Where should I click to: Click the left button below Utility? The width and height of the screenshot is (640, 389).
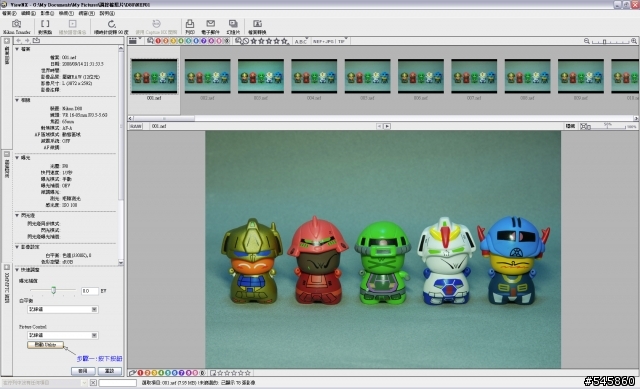pos(83,371)
